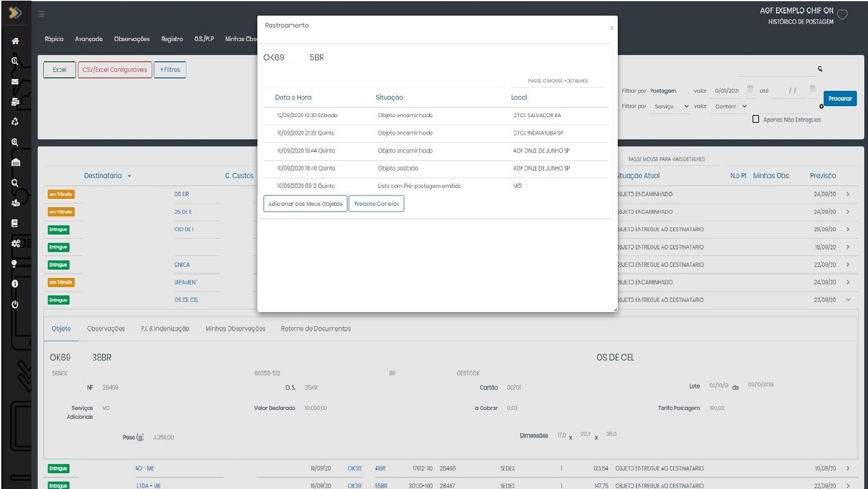Open the envelope icon in sidebar
Image resolution: width=868 pixels, height=489 pixels.
pyautogui.click(x=15, y=82)
